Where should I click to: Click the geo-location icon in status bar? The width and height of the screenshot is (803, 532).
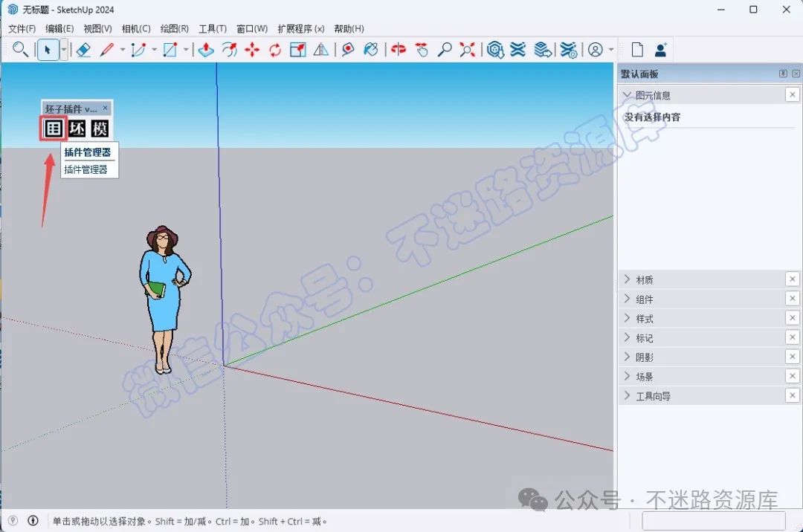[x=13, y=521]
